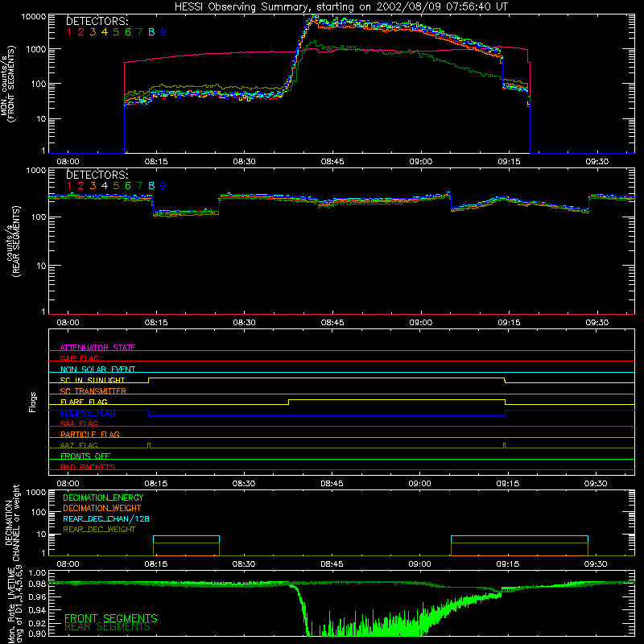Select DECIMATION_ENERGY legend entry
The width and height of the screenshot is (644, 644).
tap(103, 497)
